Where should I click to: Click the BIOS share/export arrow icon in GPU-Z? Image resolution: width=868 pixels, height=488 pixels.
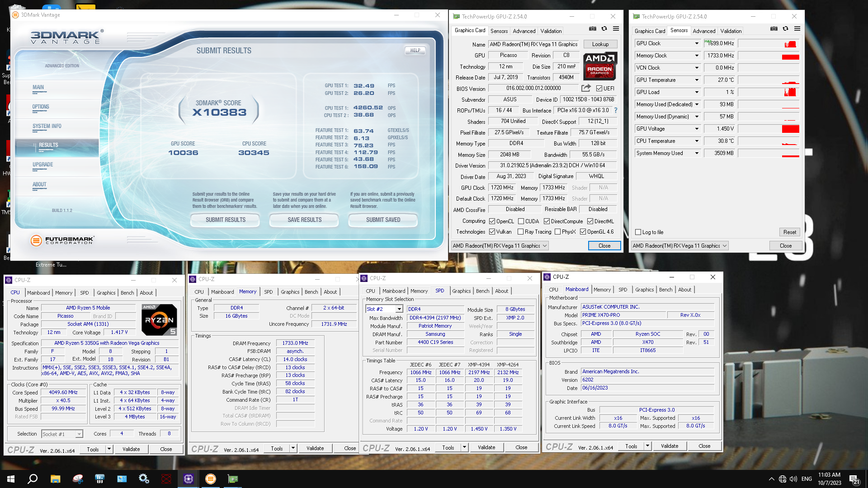pyautogui.click(x=586, y=88)
